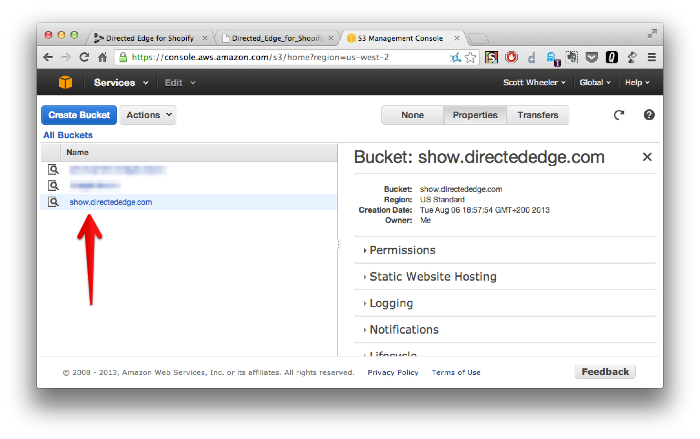Bookmark this page with the star icon
Image resolution: width=700 pixels, height=439 pixels.
tap(470, 57)
